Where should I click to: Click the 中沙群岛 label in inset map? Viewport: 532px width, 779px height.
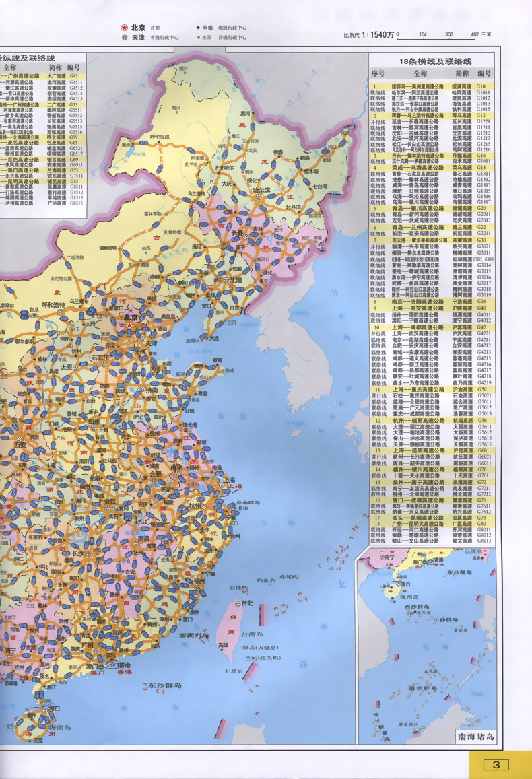pyautogui.click(x=445, y=620)
